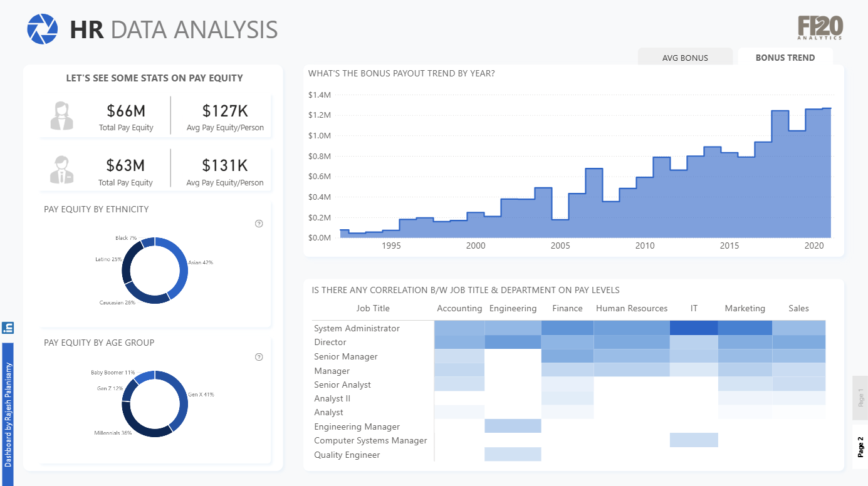The height and width of the screenshot is (486, 868).
Task: Select the BONUS TREND tab
Action: [785, 57]
